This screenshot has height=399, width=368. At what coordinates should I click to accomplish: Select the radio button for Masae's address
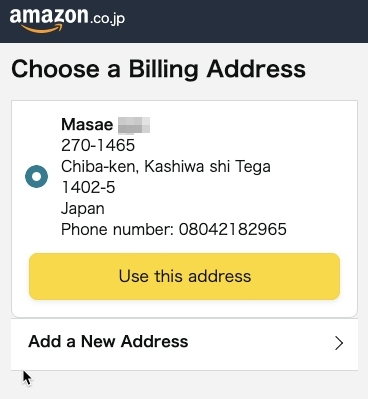(36, 176)
